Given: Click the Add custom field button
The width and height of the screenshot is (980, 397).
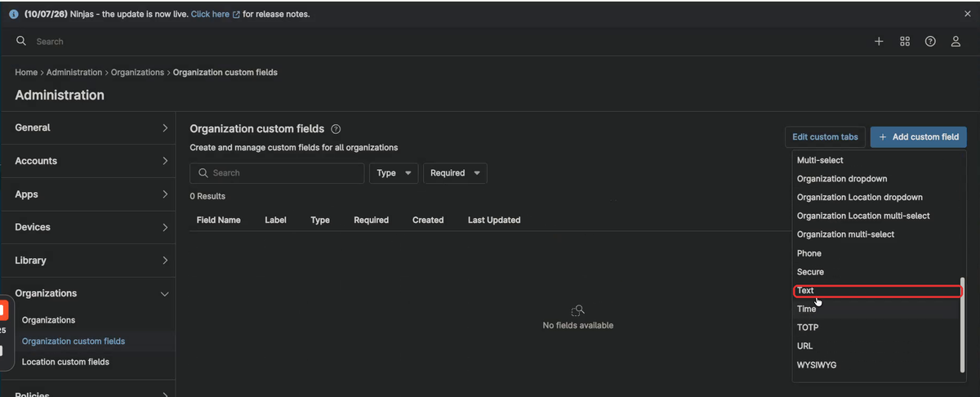Looking at the screenshot, I should point(919,137).
